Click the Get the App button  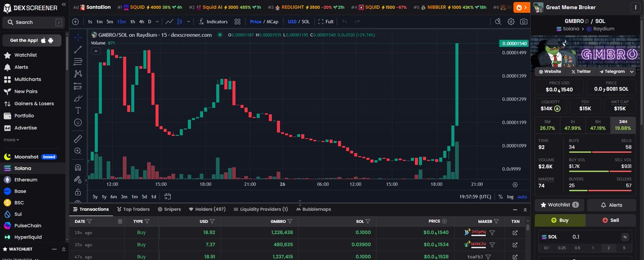pyautogui.click(x=32, y=40)
